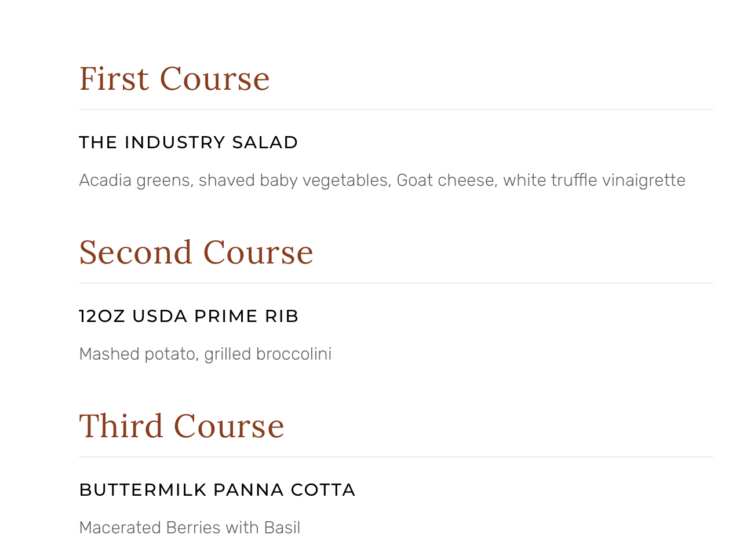
Task: Click 'white truffle vinaigrette' text
Action: (594, 181)
